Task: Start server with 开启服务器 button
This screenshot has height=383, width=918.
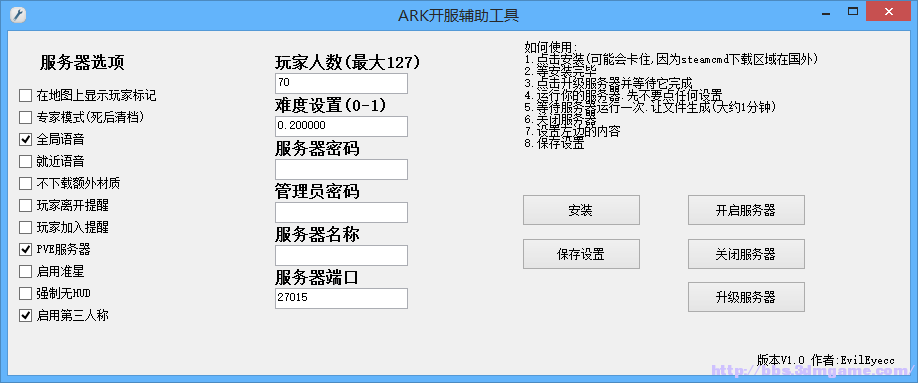Action: coord(746,210)
